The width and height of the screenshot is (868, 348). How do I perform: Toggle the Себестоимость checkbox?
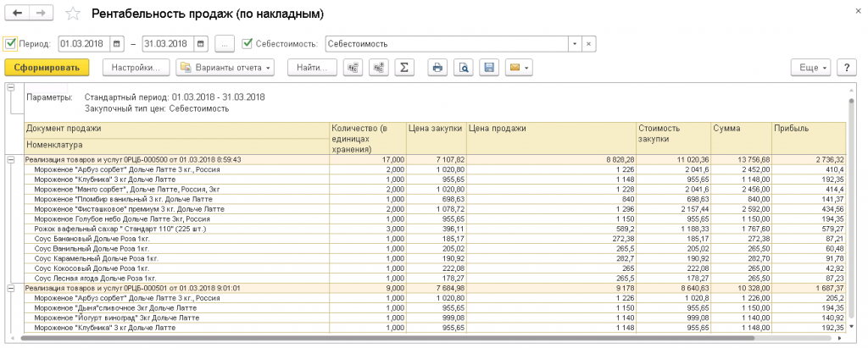pos(248,43)
